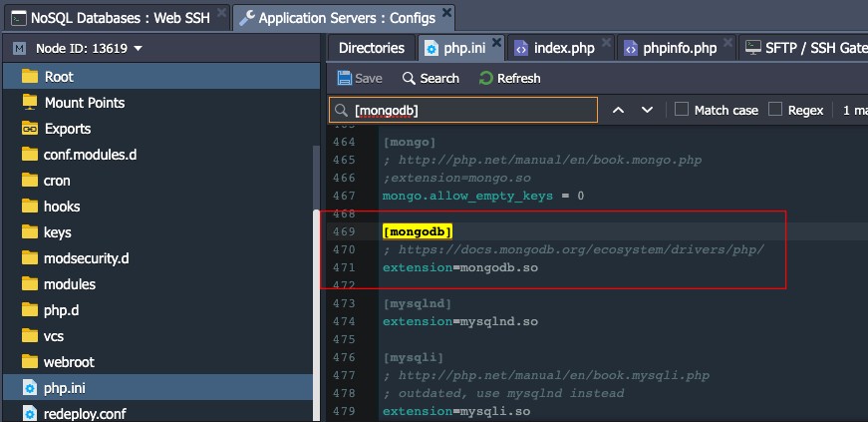Click the Exports link folder icon
This screenshot has height=422, width=868.
point(30,129)
